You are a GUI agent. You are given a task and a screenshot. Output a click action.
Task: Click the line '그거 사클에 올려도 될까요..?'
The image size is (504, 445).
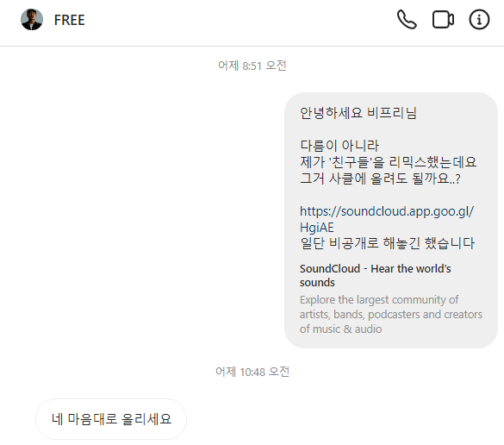(380, 179)
